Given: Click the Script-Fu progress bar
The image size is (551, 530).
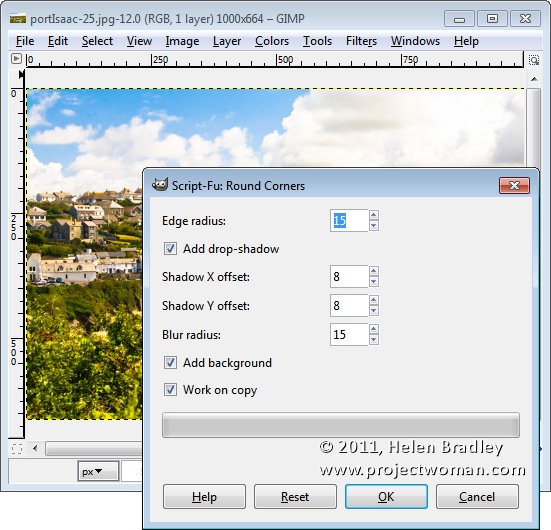Looking at the screenshot, I should (x=341, y=425).
